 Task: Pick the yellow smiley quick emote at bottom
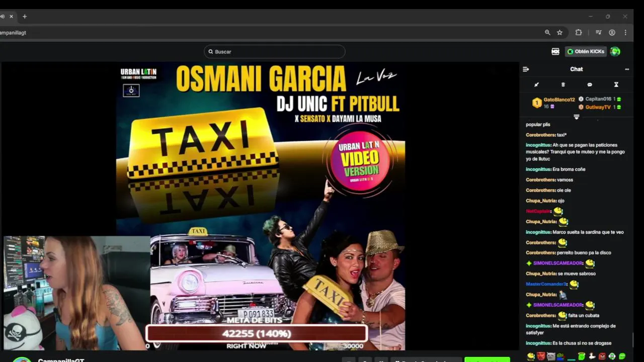(531, 356)
